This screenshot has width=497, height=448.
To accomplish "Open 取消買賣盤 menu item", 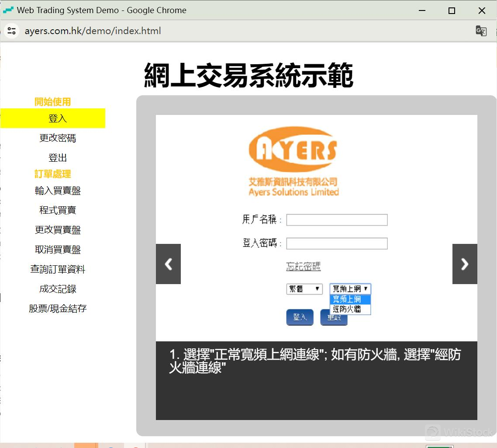I will pyautogui.click(x=58, y=250).
